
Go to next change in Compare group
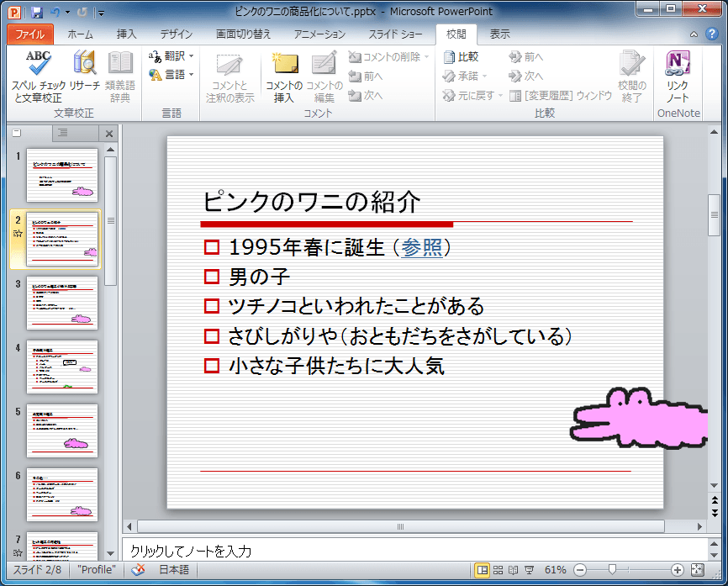click(x=525, y=77)
